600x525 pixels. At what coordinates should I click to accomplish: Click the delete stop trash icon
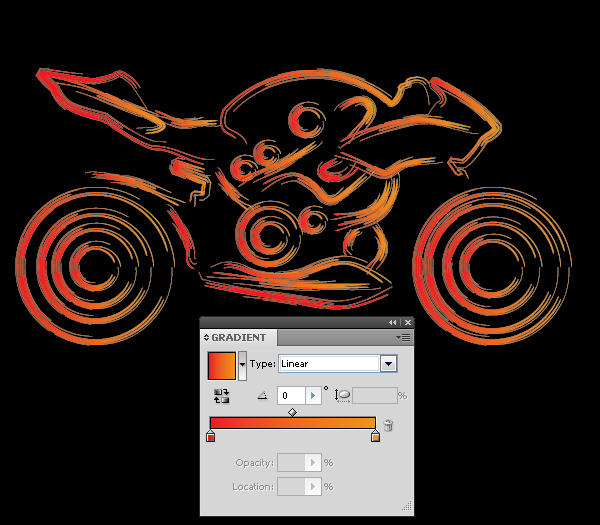coord(388,425)
